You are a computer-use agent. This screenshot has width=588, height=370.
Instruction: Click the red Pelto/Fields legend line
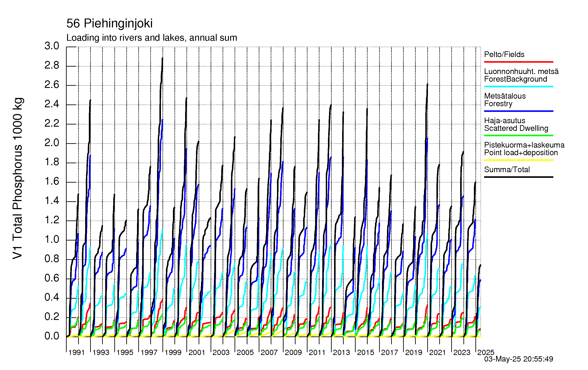tap(518, 62)
